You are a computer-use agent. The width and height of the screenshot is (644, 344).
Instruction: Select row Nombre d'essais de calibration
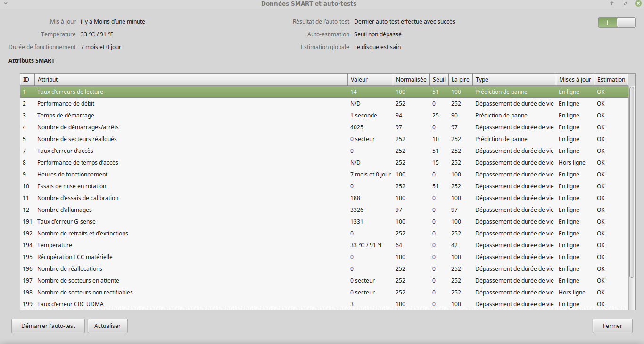(x=324, y=198)
